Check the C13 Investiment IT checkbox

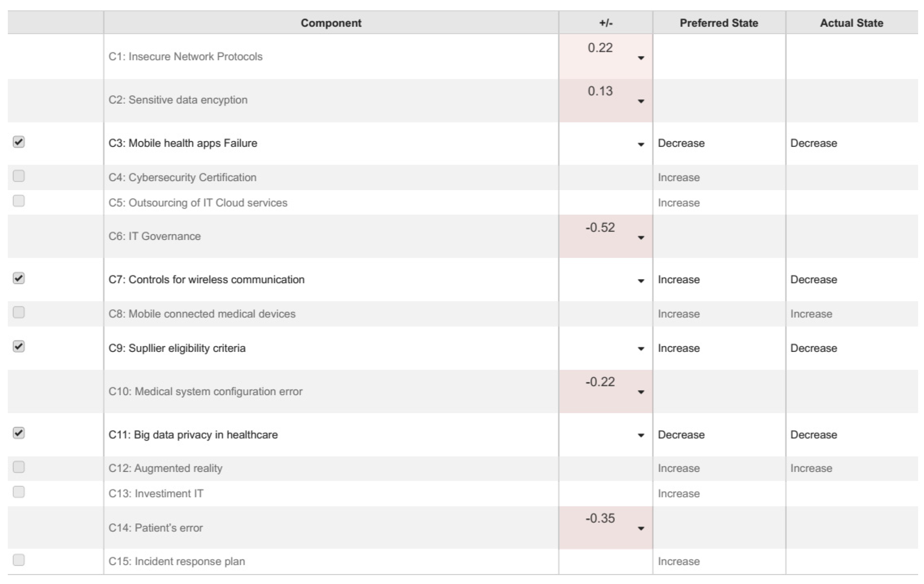click(x=18, y=492)
